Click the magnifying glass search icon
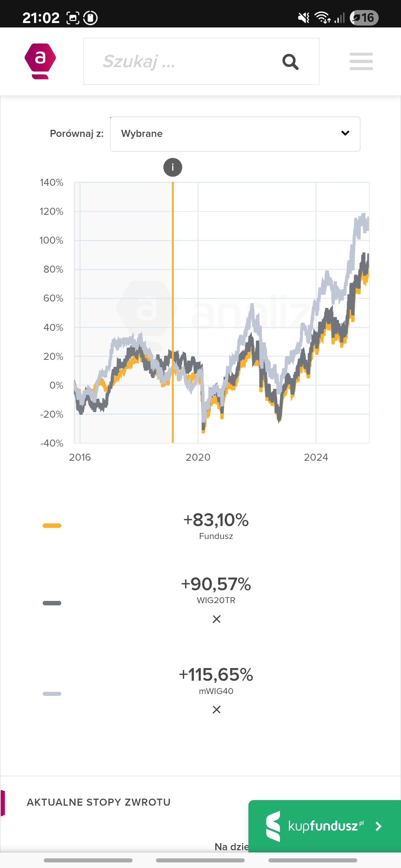Viewport: 401px width, 868px height. tap(290, 62)
